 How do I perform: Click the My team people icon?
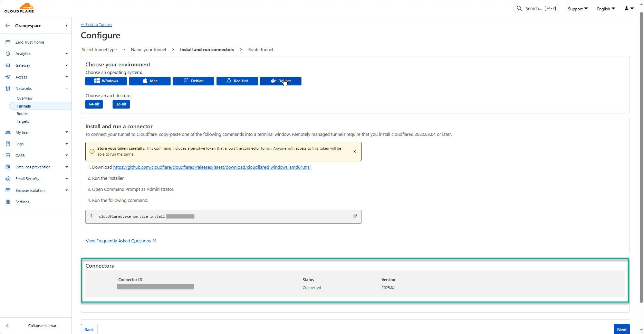pos(8,132)
